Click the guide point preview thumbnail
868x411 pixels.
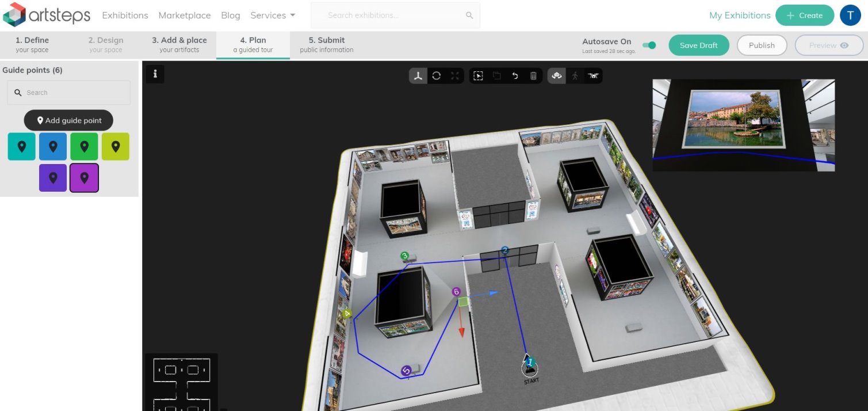click(x=743, y=125)
